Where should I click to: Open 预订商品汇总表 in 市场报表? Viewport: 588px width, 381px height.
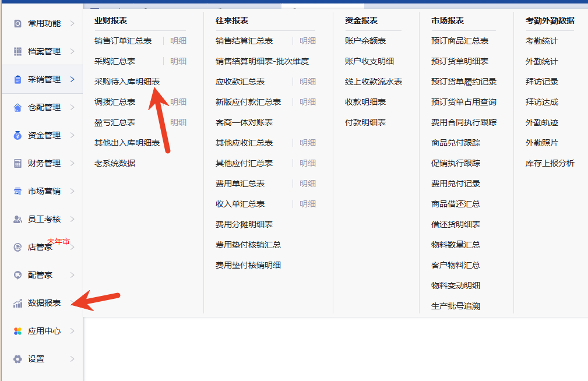(459, 41)
